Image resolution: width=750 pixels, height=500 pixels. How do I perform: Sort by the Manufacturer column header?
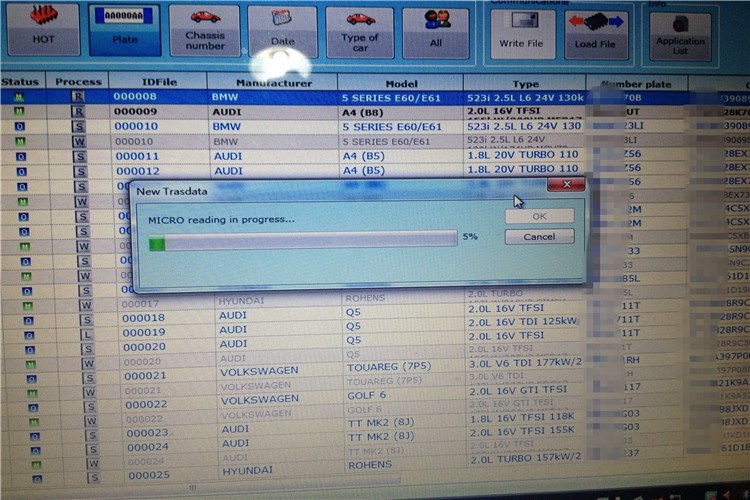274,83
